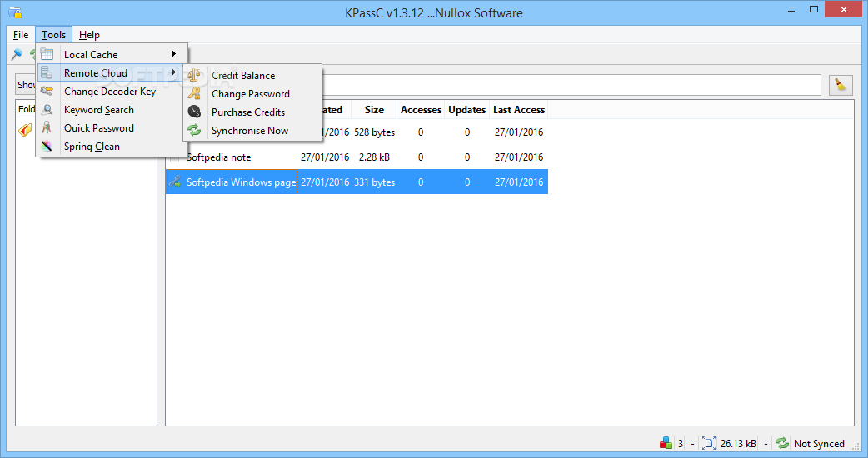Click the Spring Clean wand icon
This screenshot has height=458, width=868.
pyautogui.click(x=47, y=146)
